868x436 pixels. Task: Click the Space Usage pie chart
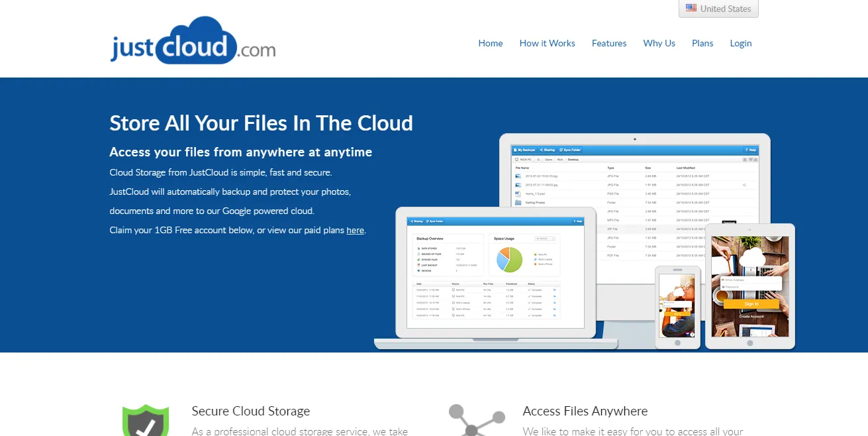pos(510,259)
